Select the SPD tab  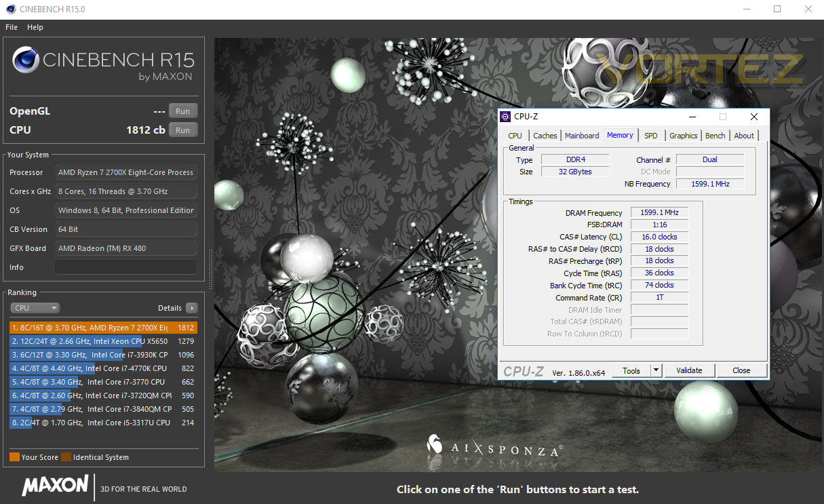[x=650, y=135]
